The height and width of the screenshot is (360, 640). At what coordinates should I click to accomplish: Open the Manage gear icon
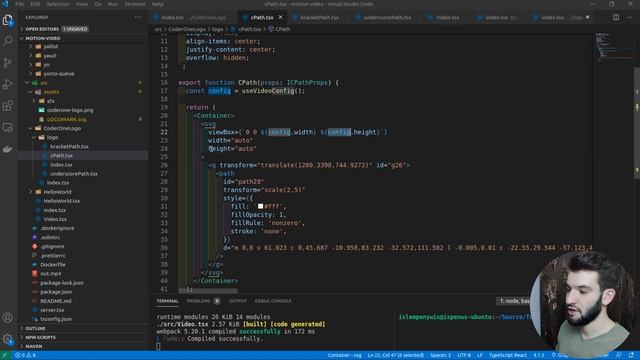(x=8, y=339)
